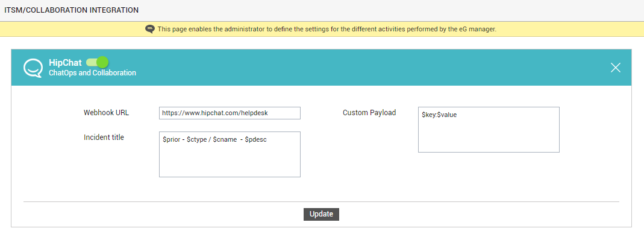Click the ITSM/COLLABORATION INTEGRATION page title
Image resolution: width=644 pixels, height=234 pixels.
click(72, 10)
